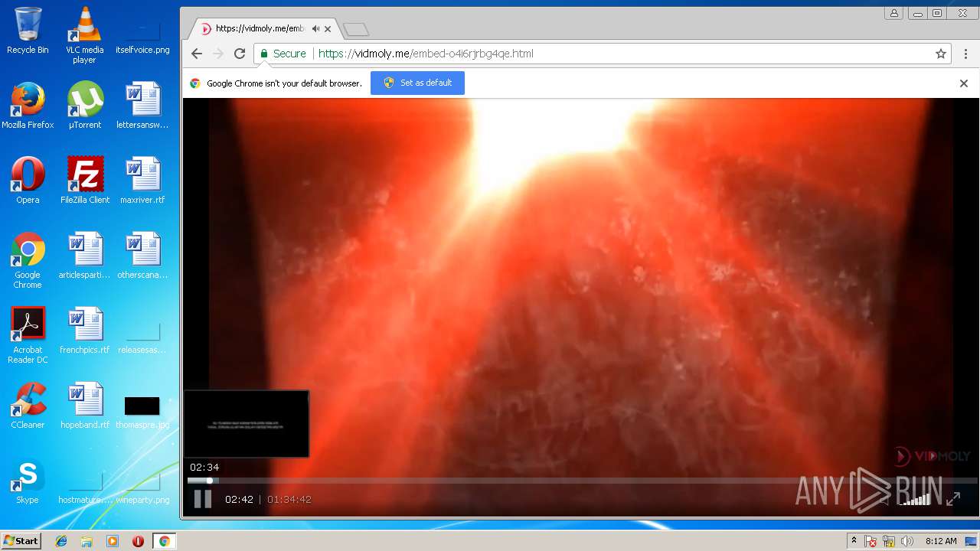Open the Recycle Bin on the desktop
The image size is (980, 551).
tap(28, 31)
